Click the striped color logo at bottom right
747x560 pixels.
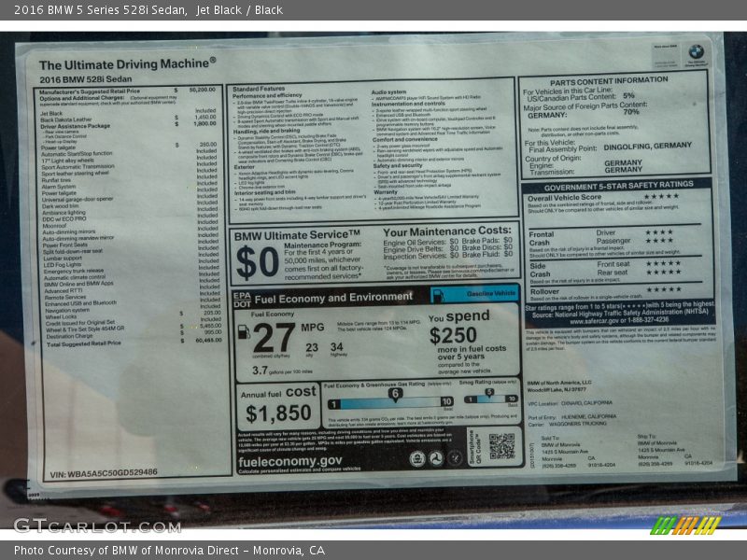[x=686, y=525]
